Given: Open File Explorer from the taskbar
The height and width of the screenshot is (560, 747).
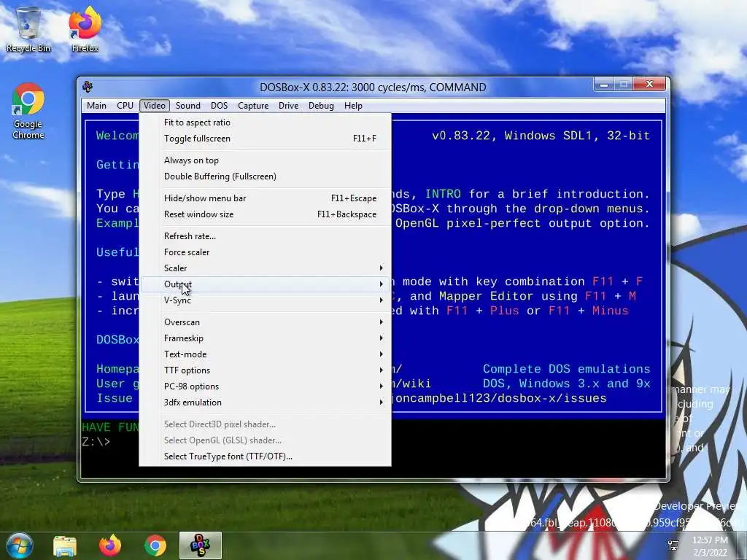Looking at the screenshot, I should [65, 545].
